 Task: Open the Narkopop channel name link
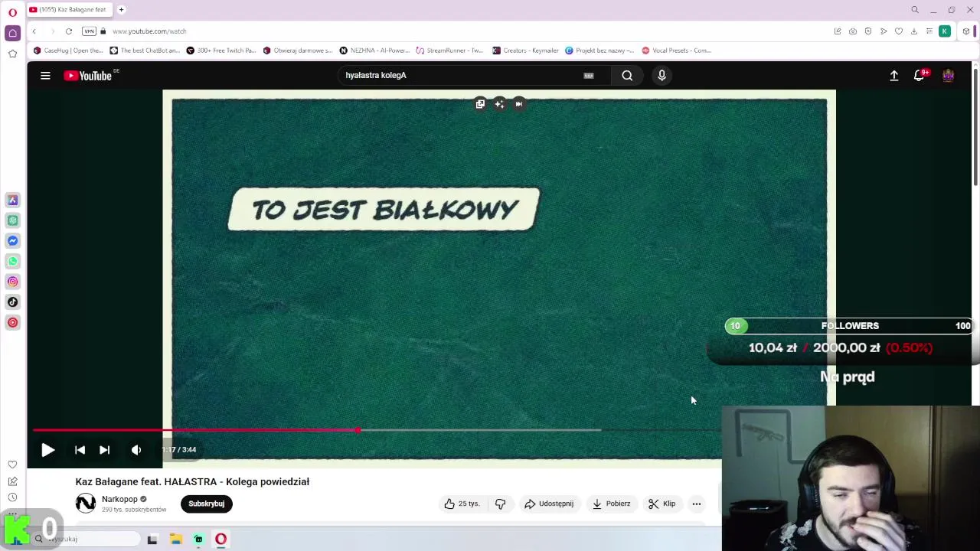119,499
